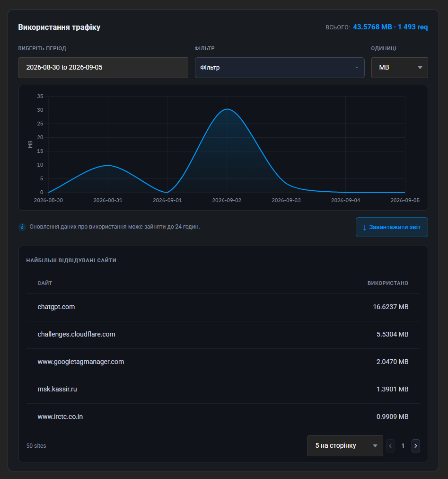Viewport: 448px width, 479px height.
Task: Click the 2.0470 MB usage value
Action: coord(393,362)
